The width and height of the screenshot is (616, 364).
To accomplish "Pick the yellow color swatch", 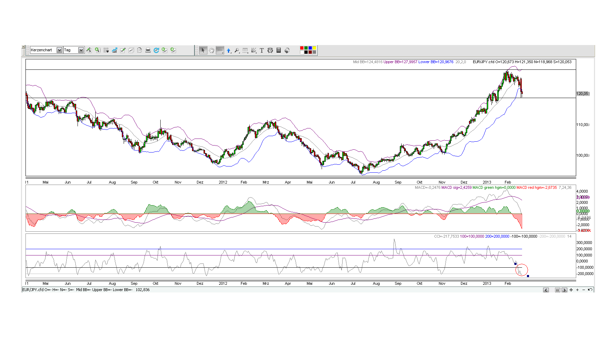I will pos(314,48).
